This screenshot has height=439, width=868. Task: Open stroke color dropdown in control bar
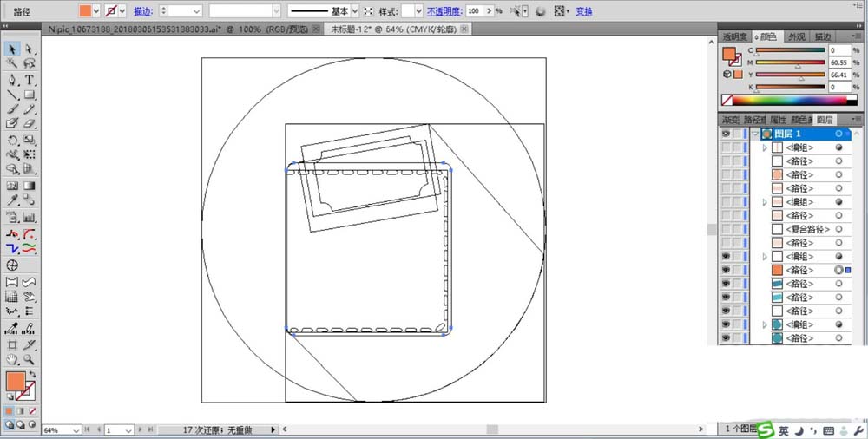[122, 11]
